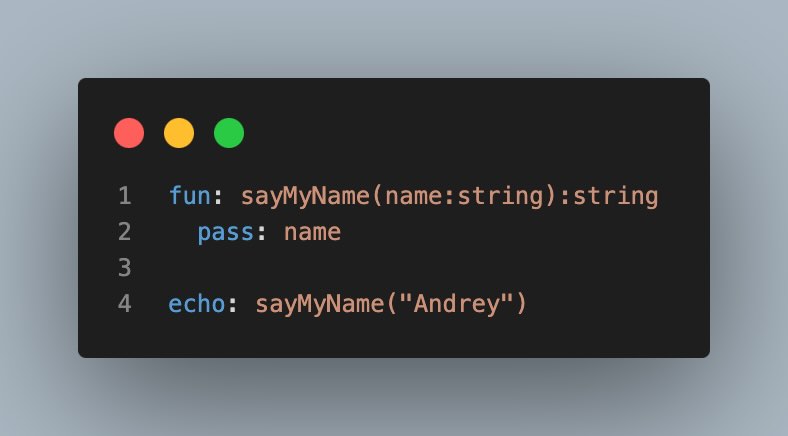788x436 pixels.
Task: Click 'sayMyName' in the function definition
Action: [x=306, y=196]
